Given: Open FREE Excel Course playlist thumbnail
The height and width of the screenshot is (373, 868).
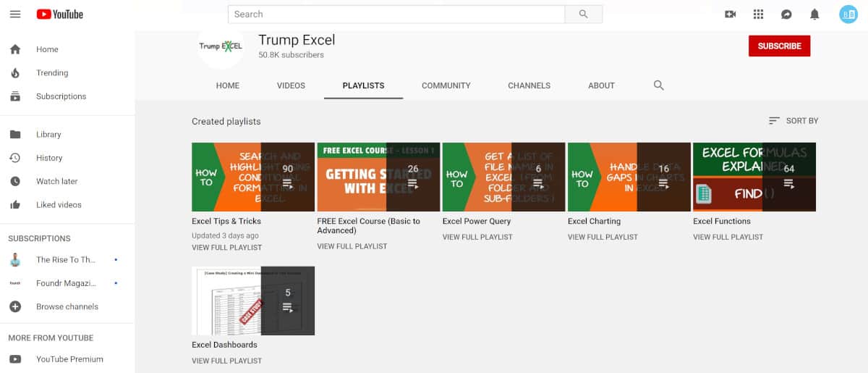Looking at the screenshot, I should click(378, 177).
